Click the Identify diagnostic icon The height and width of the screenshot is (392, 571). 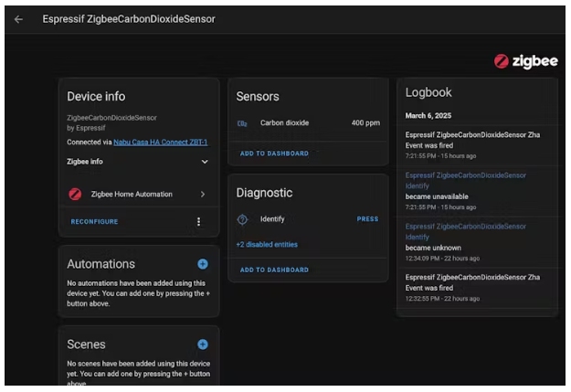coord(242,219)
